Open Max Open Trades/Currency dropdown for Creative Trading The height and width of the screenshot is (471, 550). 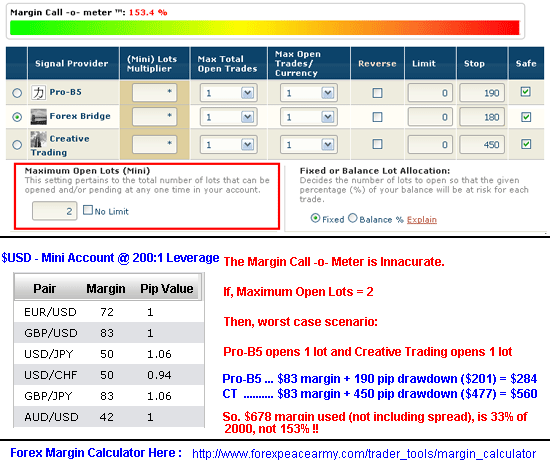pyautogui.click(x=309, y=144)
